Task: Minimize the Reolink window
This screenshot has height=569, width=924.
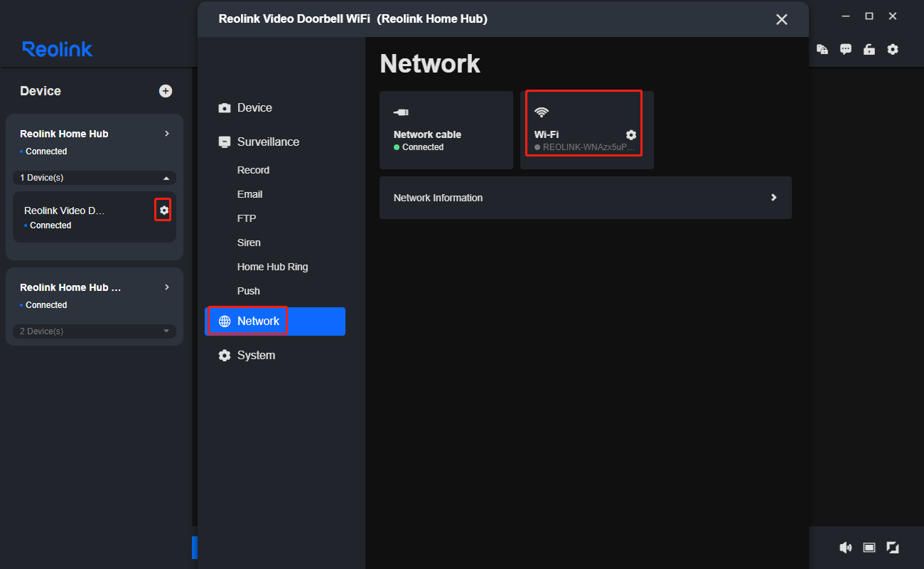Action: tap(845, 16)
